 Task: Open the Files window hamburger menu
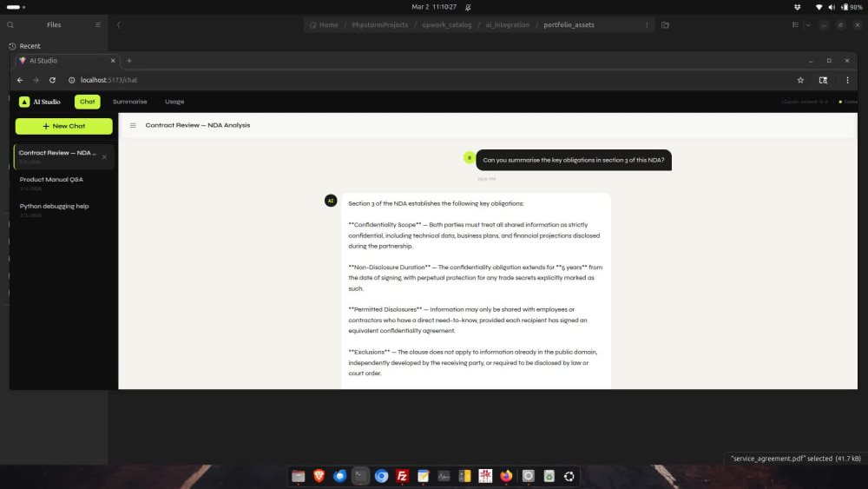(x=98, y=25)
